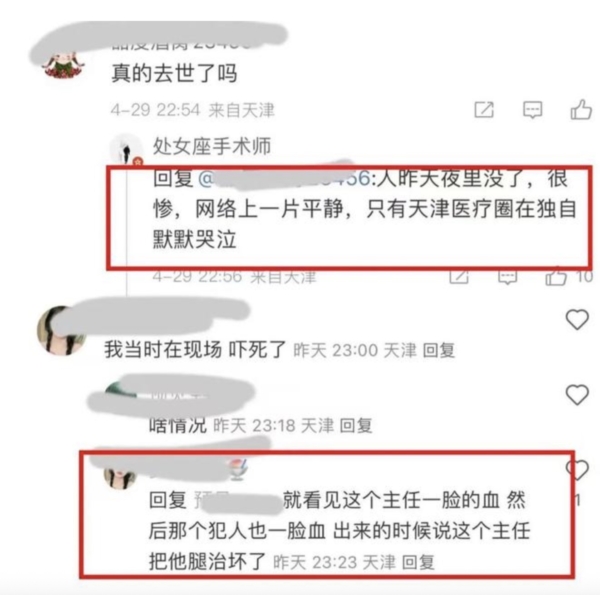Screen dimensions: 600x595
Task: Heart the 啥情况 comment
Action: pyautogui.click(x=577, y=394)
